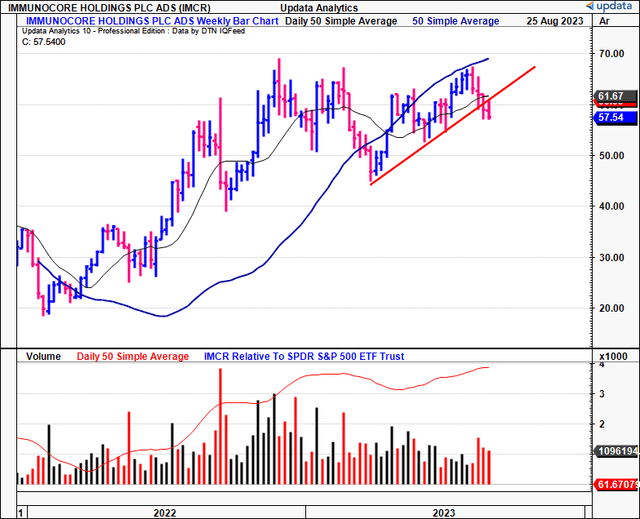
Task: Select black 'Daily 50 Simple Average' legend in header
Action: click(x=339, y=20)
